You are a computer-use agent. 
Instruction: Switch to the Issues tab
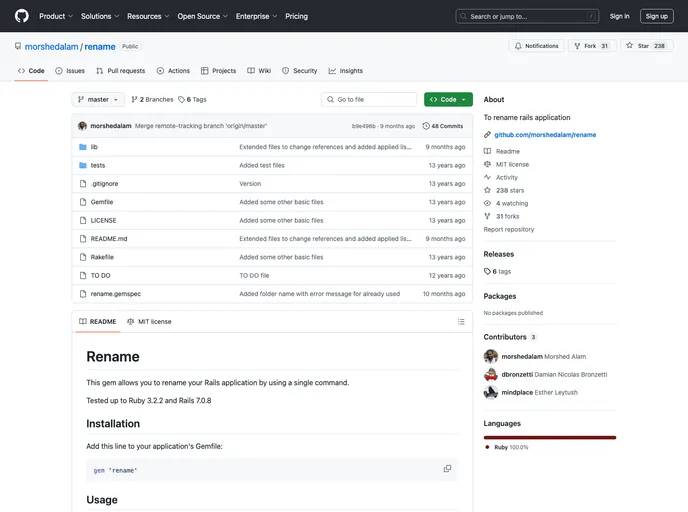tap(70, 71)
